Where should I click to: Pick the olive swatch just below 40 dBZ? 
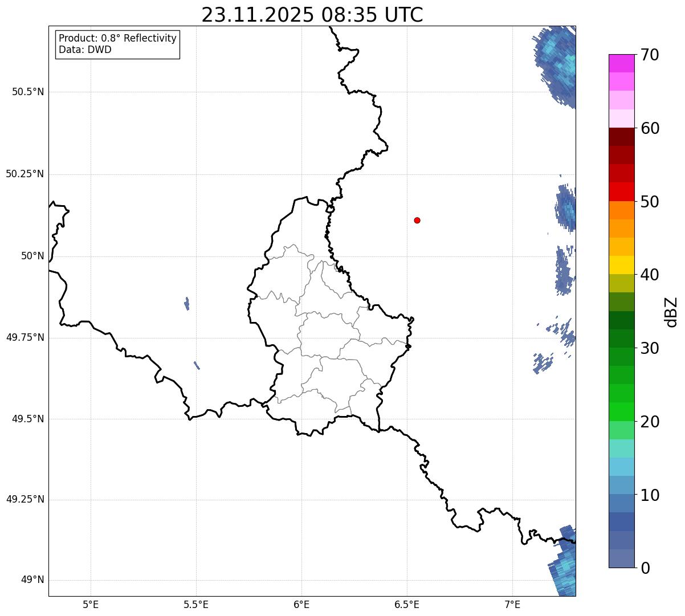[x=622, y=283]
